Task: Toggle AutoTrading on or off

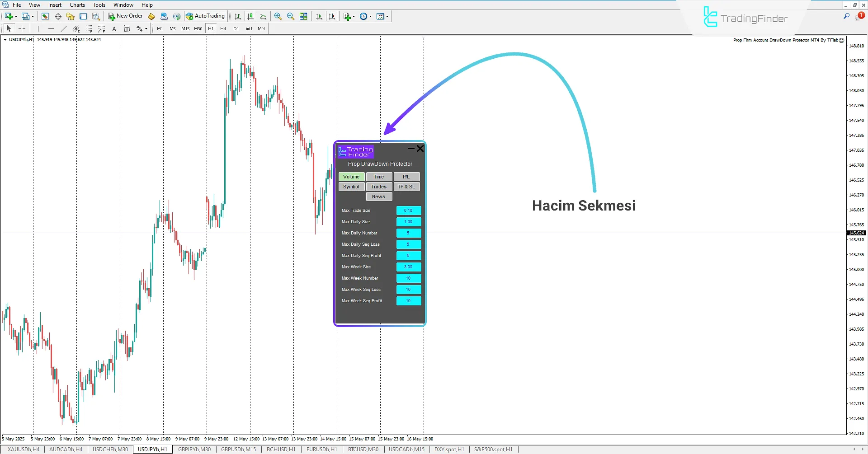Action: coord(206,16)
